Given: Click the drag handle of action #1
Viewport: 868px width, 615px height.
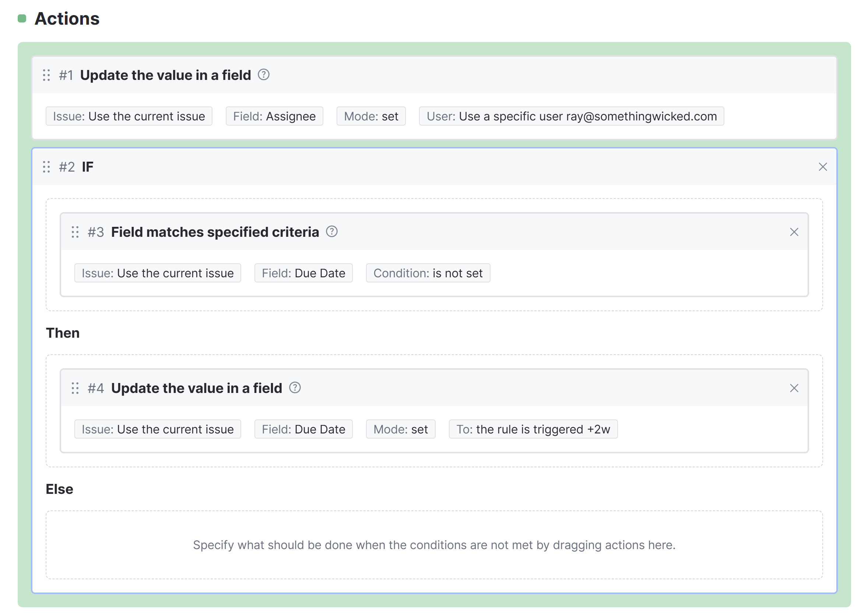Looking at the screenshot, I should click(46, 75).
